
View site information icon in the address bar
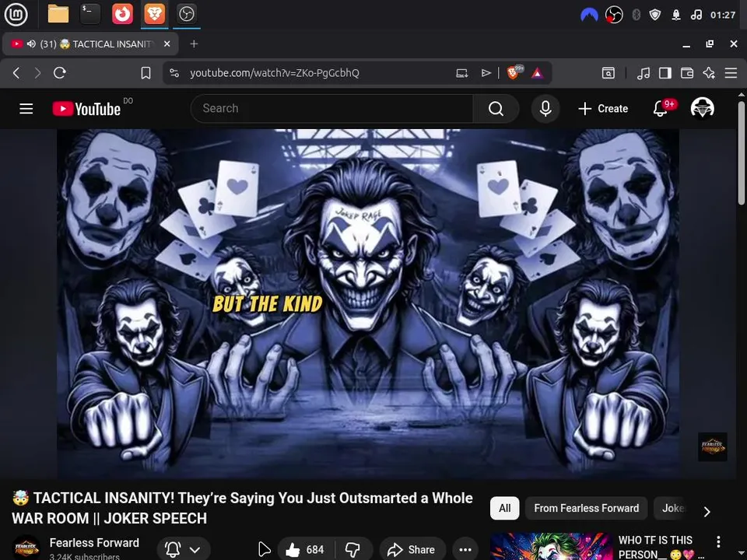(x=174, y=73)
